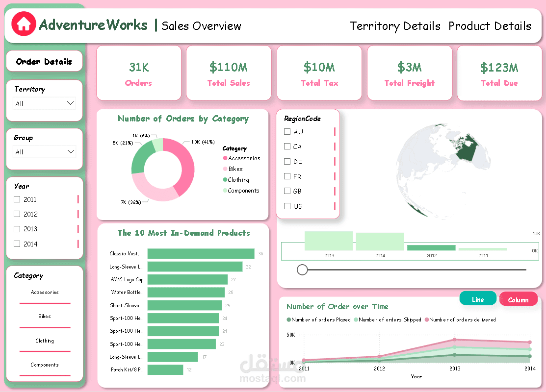Click the Number of orders delivered legend

point(460,319)
